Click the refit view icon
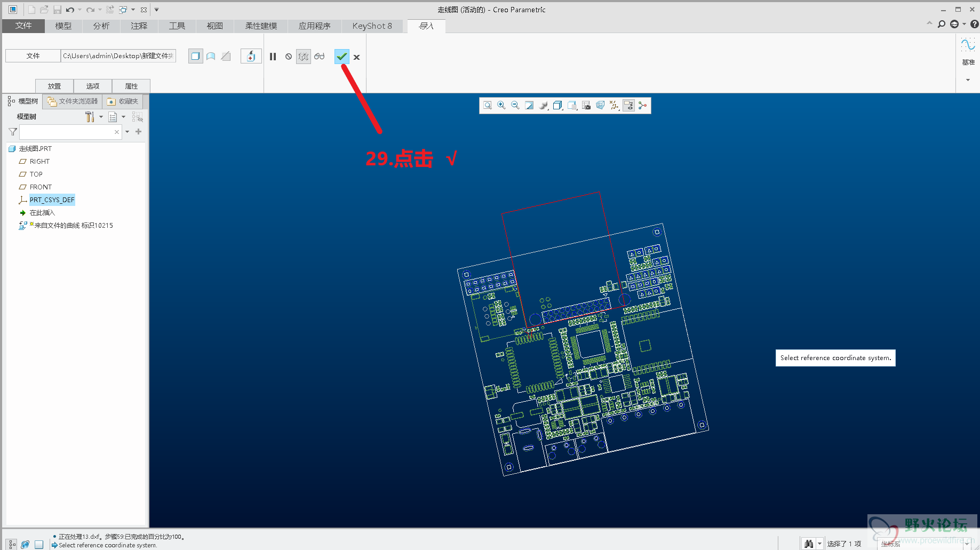The image size is (980, 550). click(x=488, y=106)
